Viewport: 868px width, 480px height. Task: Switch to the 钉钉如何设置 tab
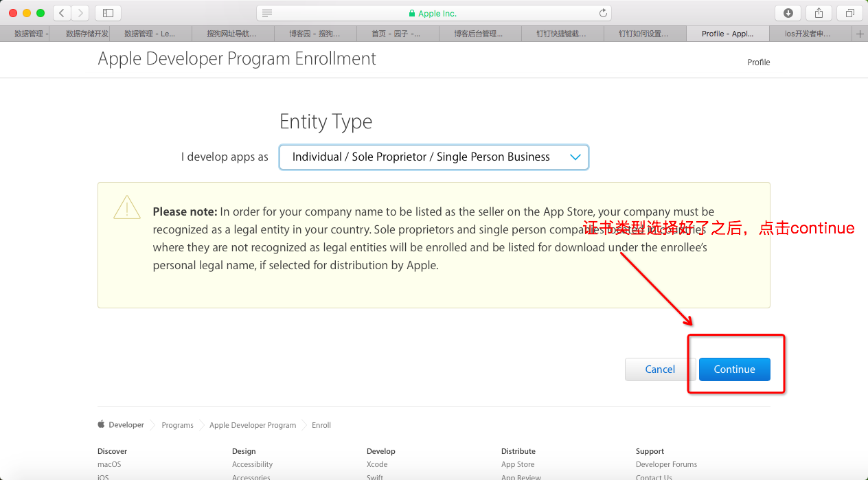pos(643,34)
